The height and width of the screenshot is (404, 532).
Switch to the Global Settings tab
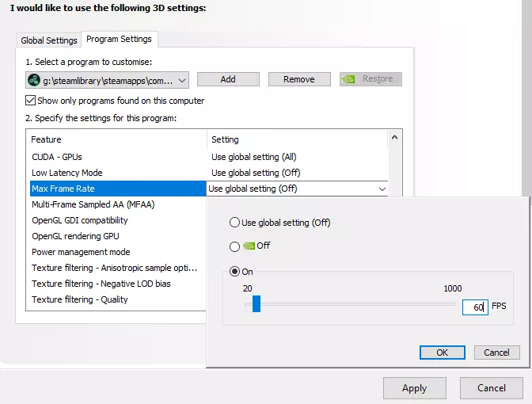click(49, 40)
